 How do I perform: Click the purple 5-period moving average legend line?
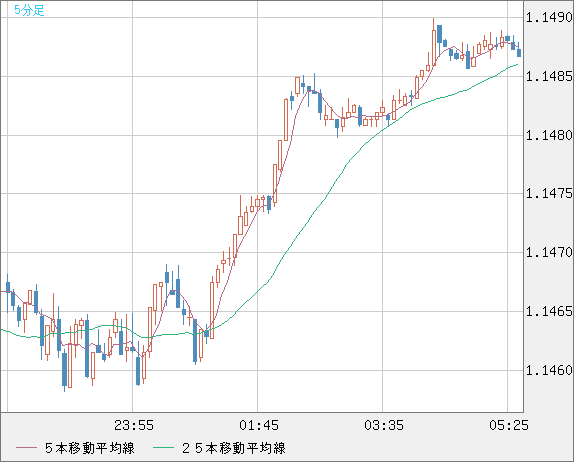coord(26,448)
